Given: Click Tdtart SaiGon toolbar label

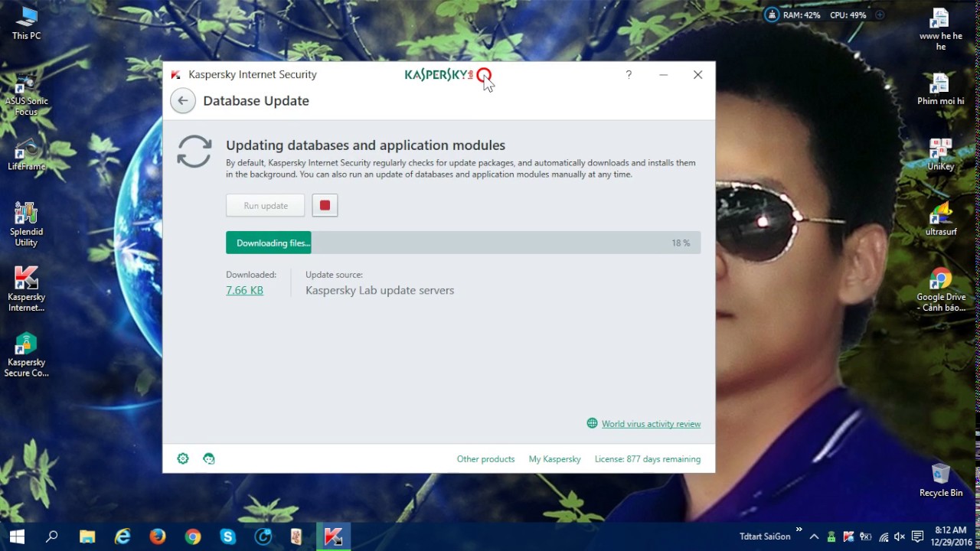Looking at the screenshot, I should click(765, 536).
